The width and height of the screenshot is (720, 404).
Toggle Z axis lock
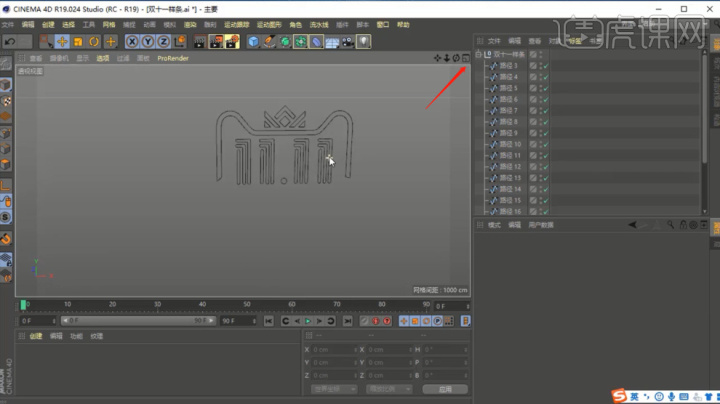[163, 42]
